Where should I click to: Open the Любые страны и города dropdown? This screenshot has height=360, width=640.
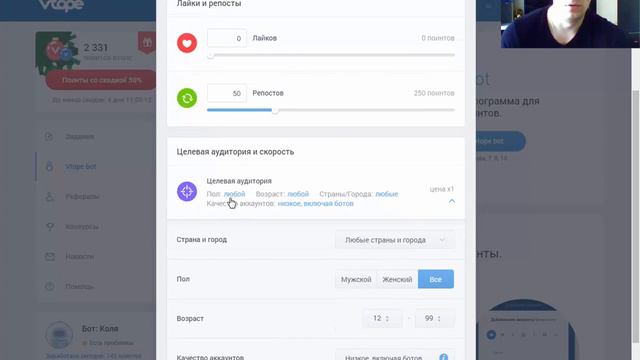click(x=394, y=240)
